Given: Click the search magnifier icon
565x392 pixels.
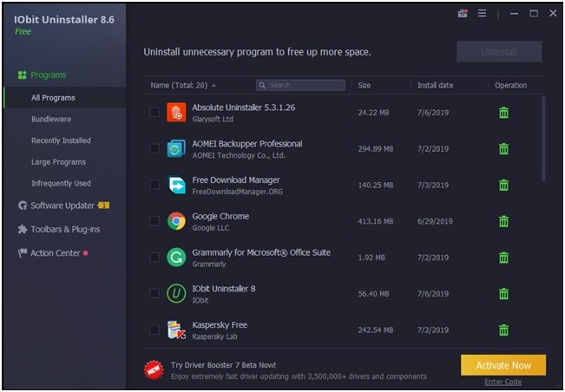Looking at the screenshot, I should (262, 85).
